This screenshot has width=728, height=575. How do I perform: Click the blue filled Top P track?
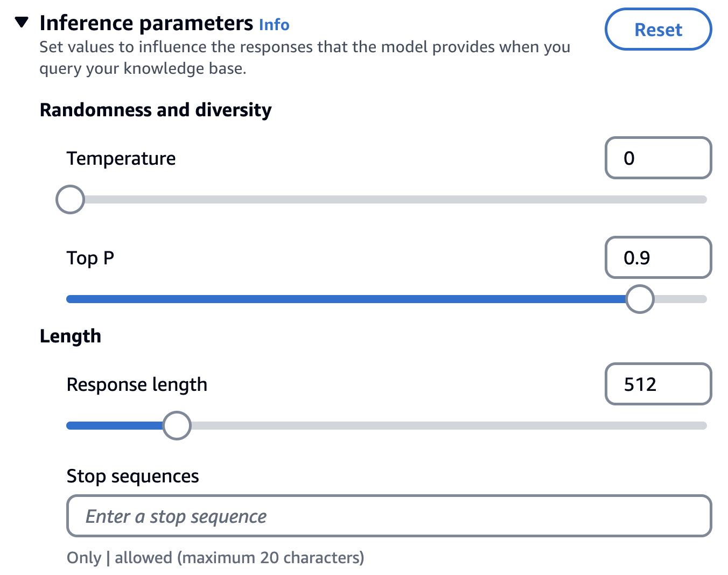[345, 299]
